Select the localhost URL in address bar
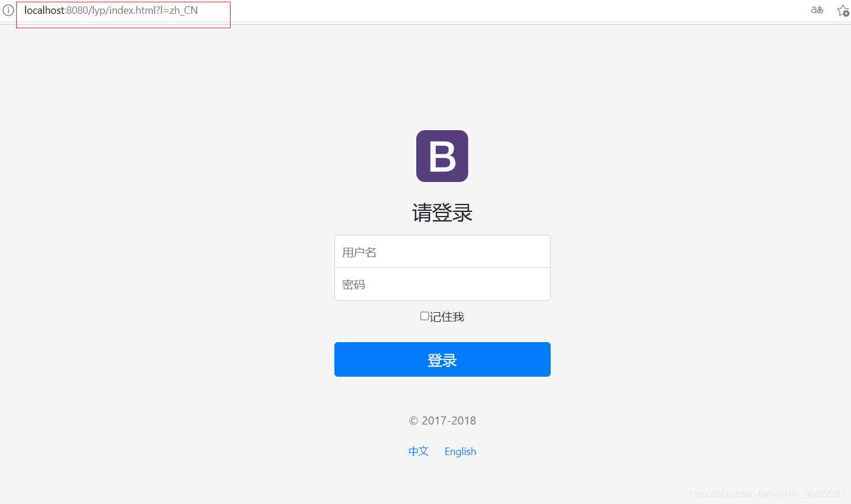851x504 pixels. [111, 10]
